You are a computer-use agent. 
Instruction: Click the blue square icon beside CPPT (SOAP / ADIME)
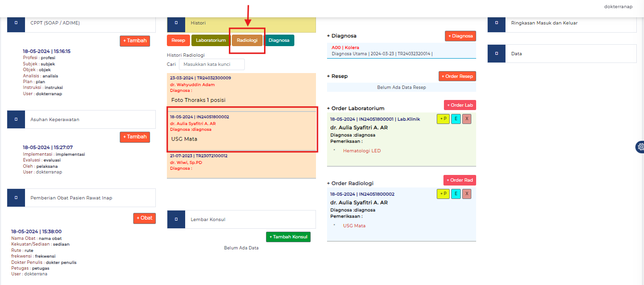(16, 23)
